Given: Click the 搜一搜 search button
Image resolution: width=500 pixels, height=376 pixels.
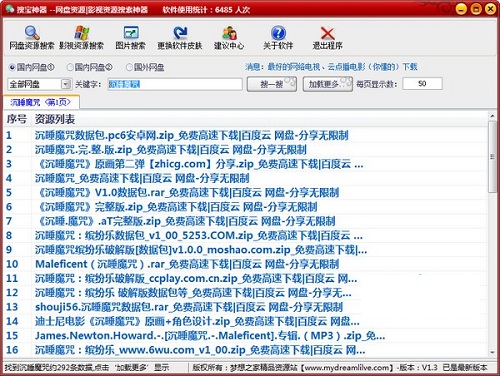Looking at the screenshot, I should pos(272,84).
